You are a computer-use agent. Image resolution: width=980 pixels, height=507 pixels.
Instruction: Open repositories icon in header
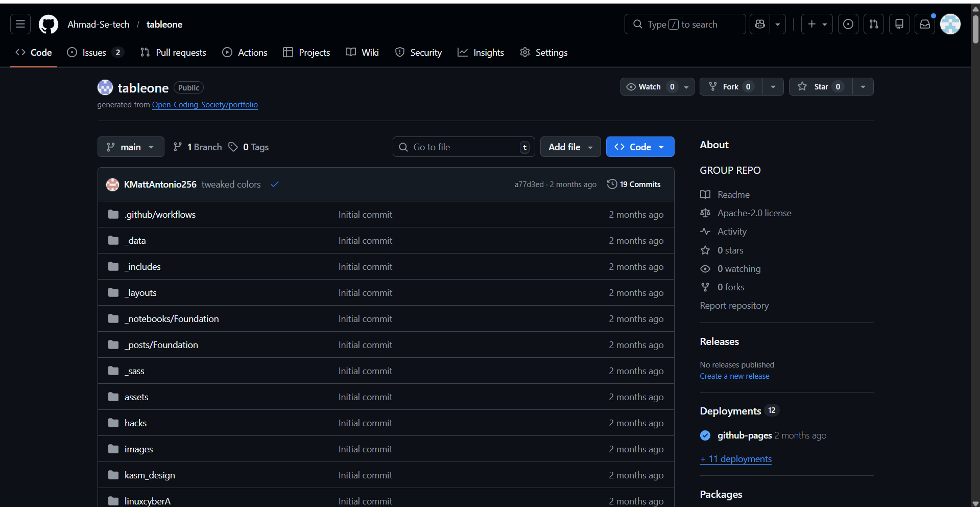(x=899, y=24)
